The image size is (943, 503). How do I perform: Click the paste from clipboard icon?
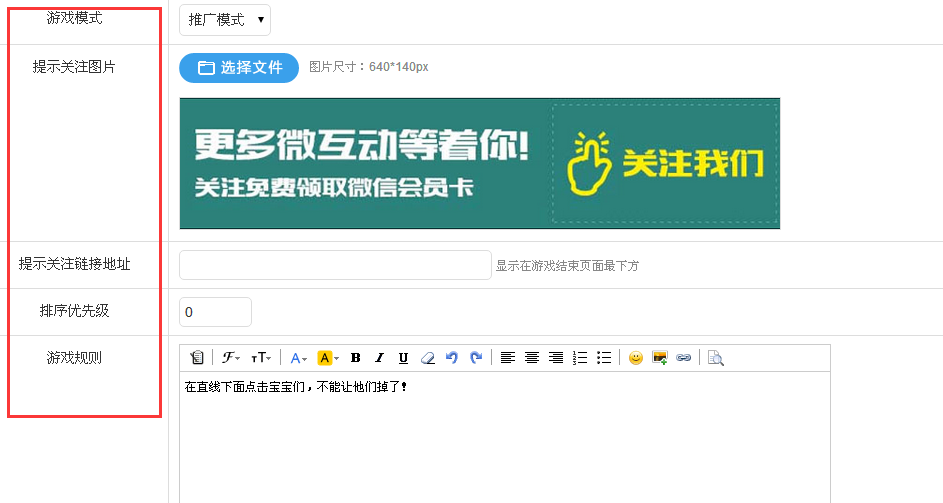[x=197, y=358]
